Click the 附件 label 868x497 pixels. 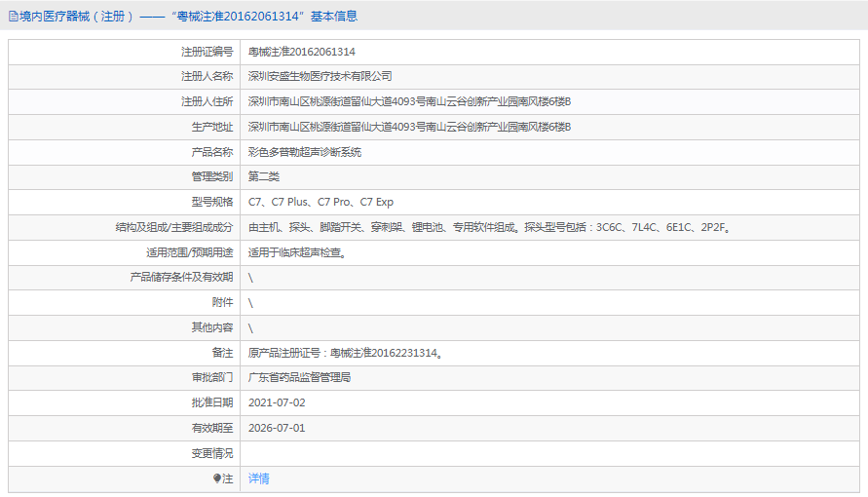pyautogui.click(x=222, y=303)
